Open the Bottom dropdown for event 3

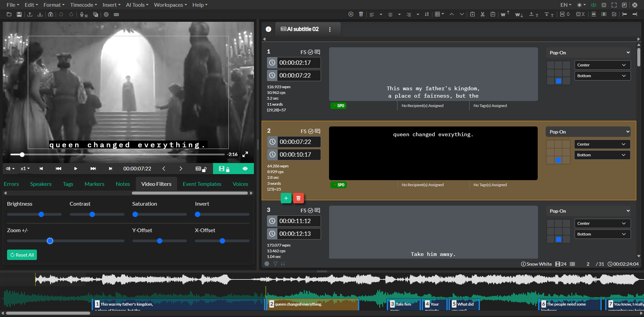coord(602,234)
